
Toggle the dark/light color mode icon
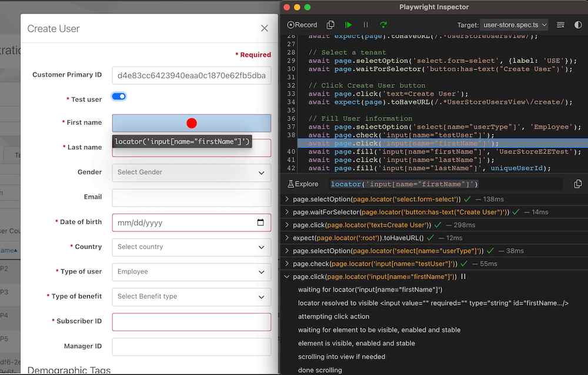click(x=578, y=25)
